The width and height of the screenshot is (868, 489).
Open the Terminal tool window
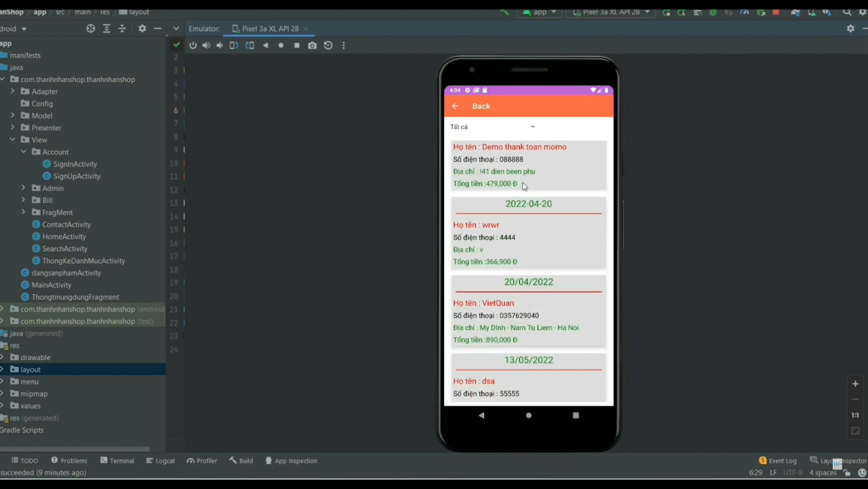point(117,460)
